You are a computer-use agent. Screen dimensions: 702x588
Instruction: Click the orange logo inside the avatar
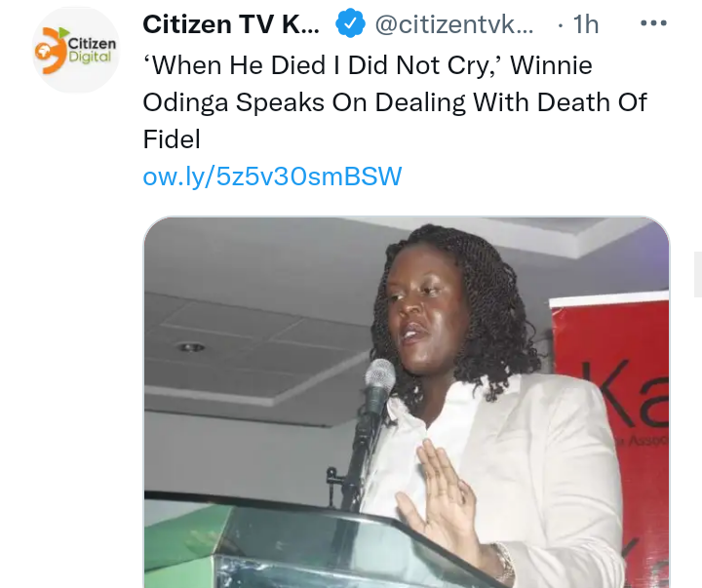pyautogui.click(x=50, y=51)
